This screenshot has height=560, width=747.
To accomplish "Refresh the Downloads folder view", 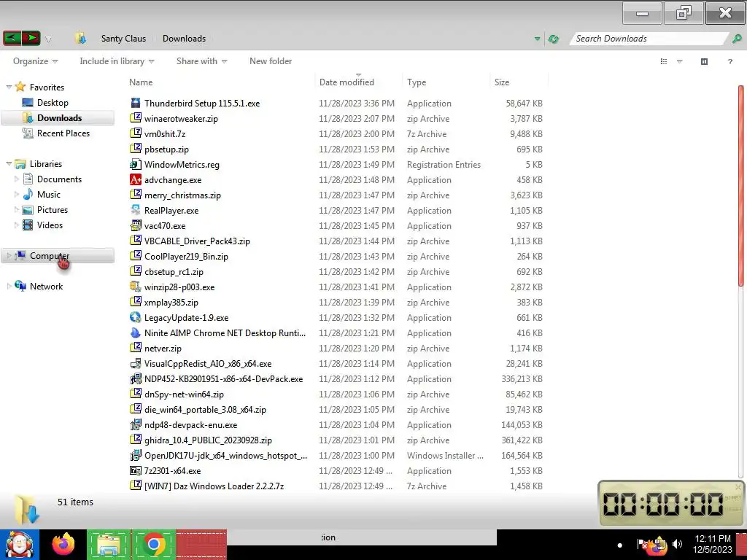I will click(x=553, y=39).
